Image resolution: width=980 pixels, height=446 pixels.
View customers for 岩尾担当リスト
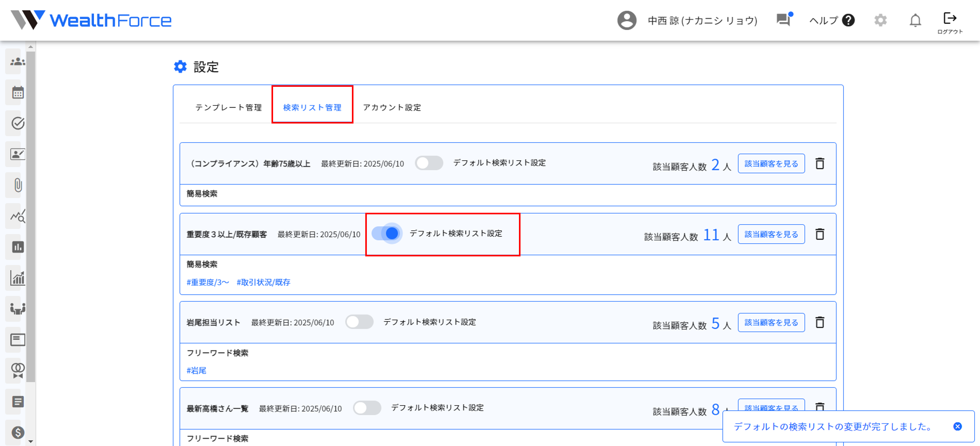771,322
